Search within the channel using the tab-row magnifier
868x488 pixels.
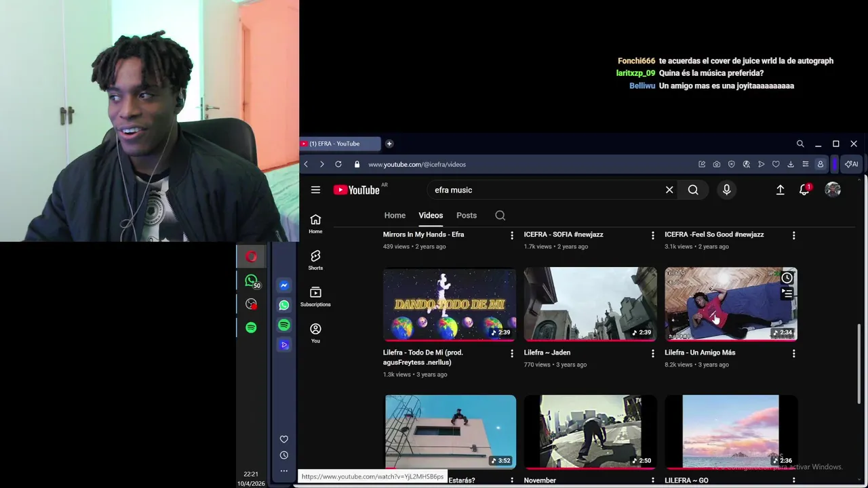[500, 216]
